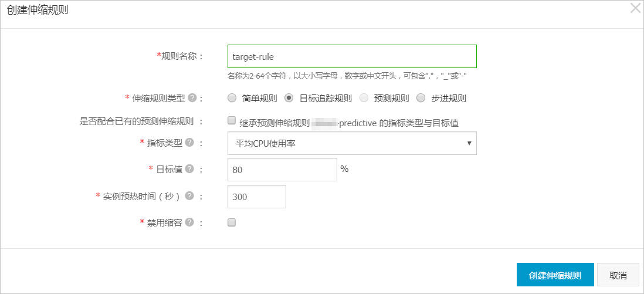
Task: Check 继承预测伸缩规则 checkbox
Action: (x=232, y=120)
